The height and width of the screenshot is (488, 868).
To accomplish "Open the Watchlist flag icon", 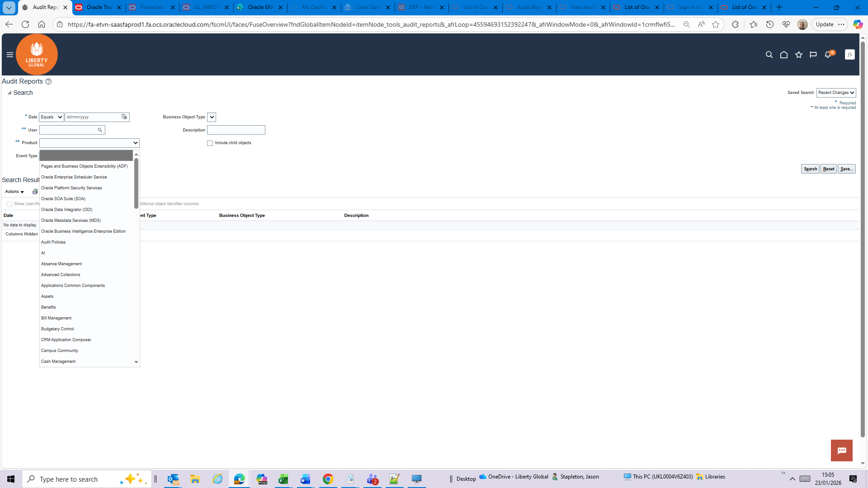I will pos(813,55).
